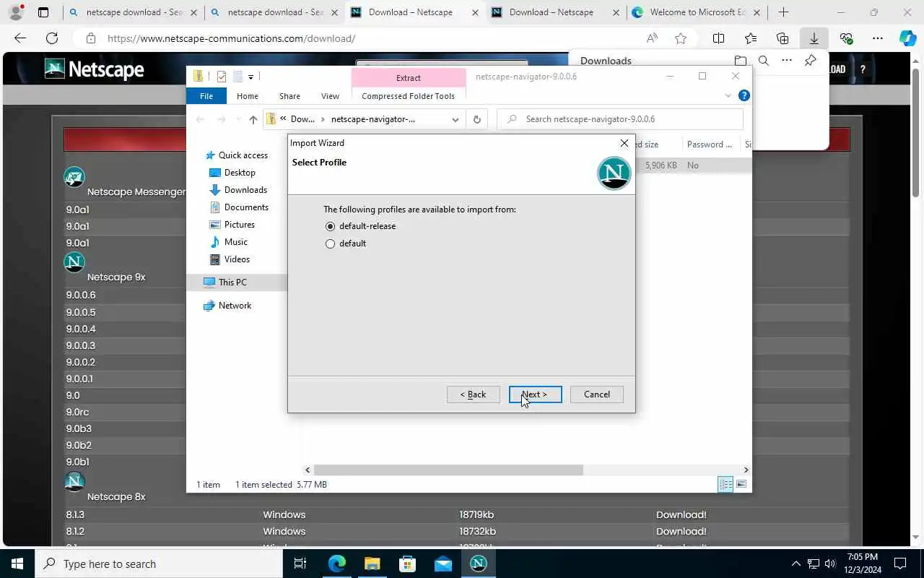
Task: Select the default profile radio button
Action: [x=330, y=243]
